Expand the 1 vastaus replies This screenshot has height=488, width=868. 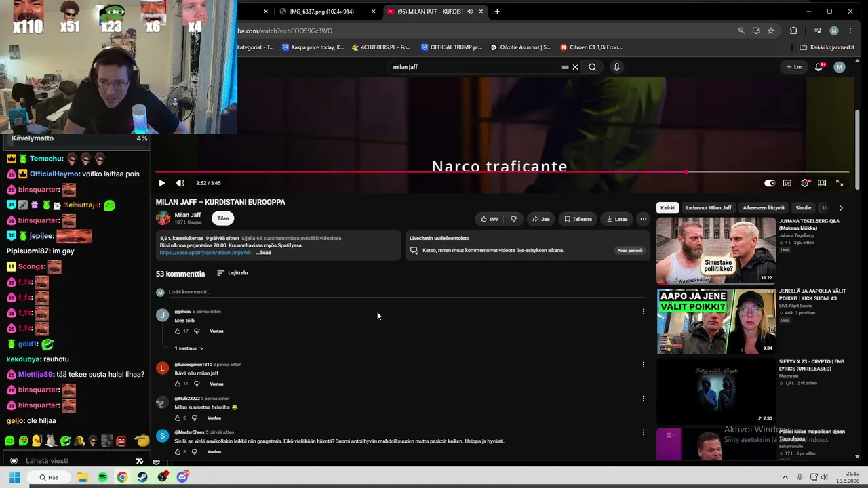(x=189, y=348)
